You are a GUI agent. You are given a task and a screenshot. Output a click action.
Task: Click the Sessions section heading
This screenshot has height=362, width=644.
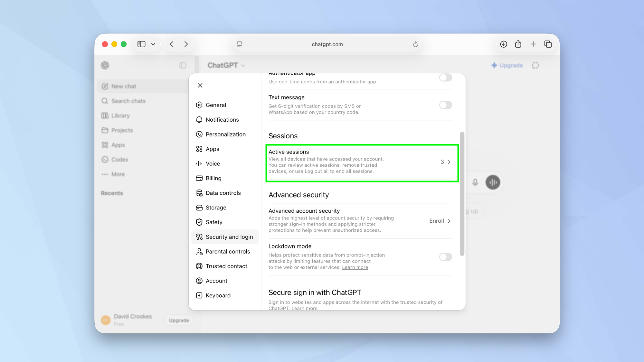[x=283, y=136]
